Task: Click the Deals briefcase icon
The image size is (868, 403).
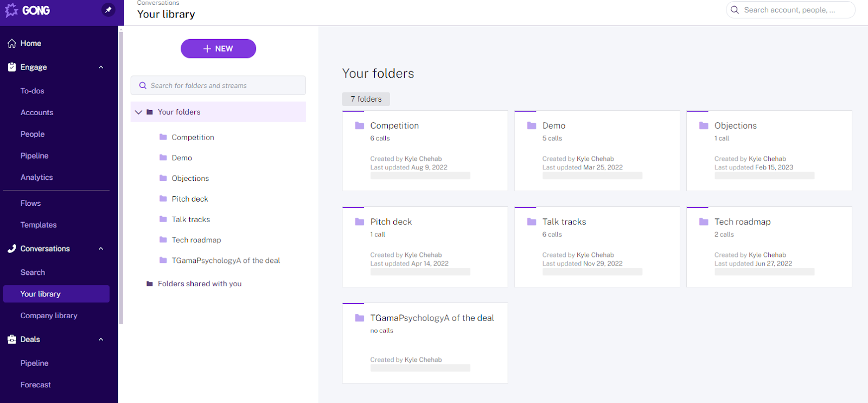Action: click(12, 339)
